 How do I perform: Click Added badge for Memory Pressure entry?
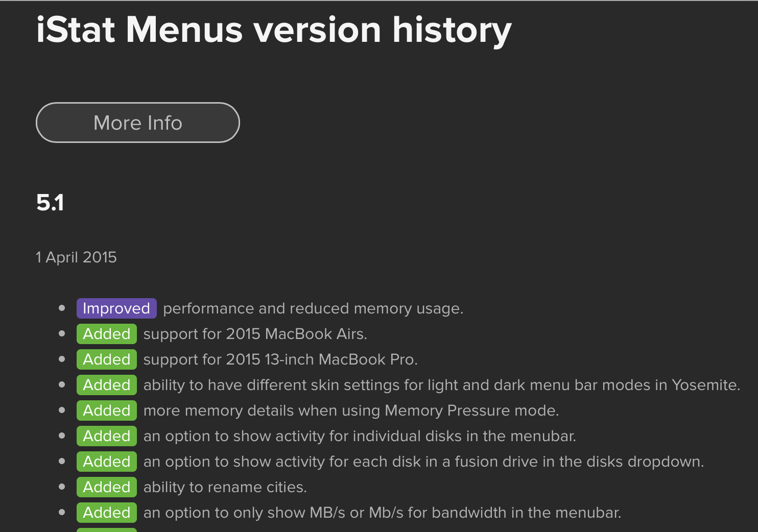pos(107,410)
